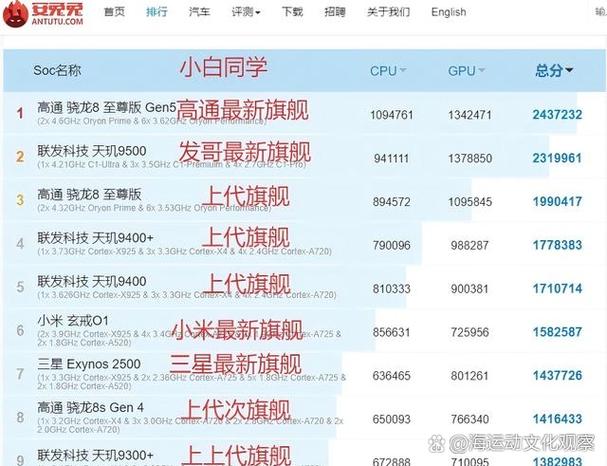Screen dimensions: 607x466
Task: Switch site language to English
Action: pyautogui.click(x=449, y=12)
